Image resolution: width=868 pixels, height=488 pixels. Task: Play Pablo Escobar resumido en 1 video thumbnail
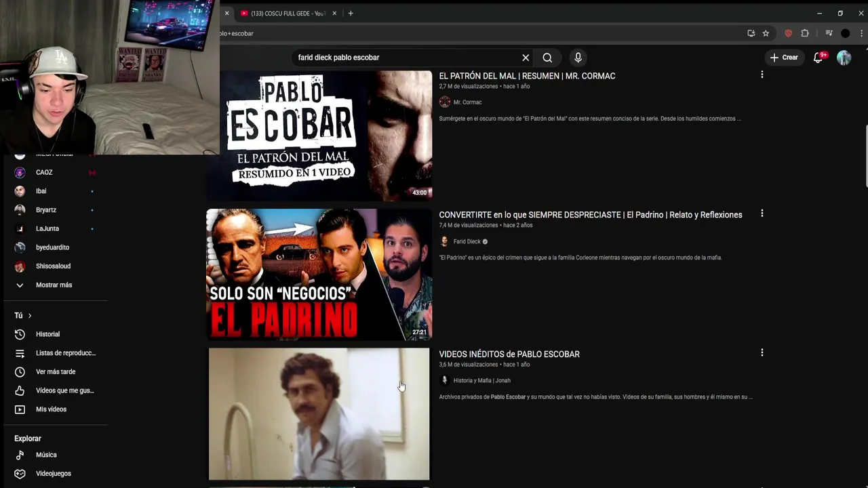tap(319, 136)
